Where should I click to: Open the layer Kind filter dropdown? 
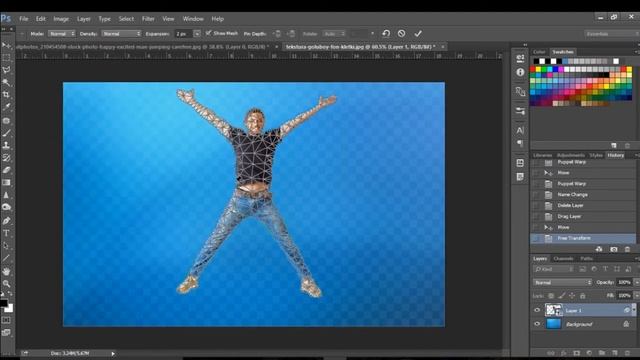[x=553, y=269]
